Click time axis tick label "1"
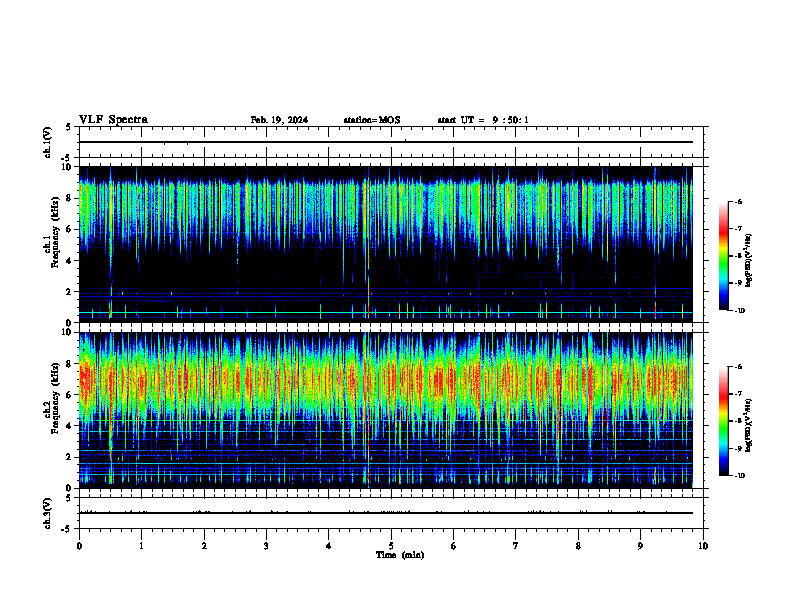The image size is (792, 612). (142, 546)
